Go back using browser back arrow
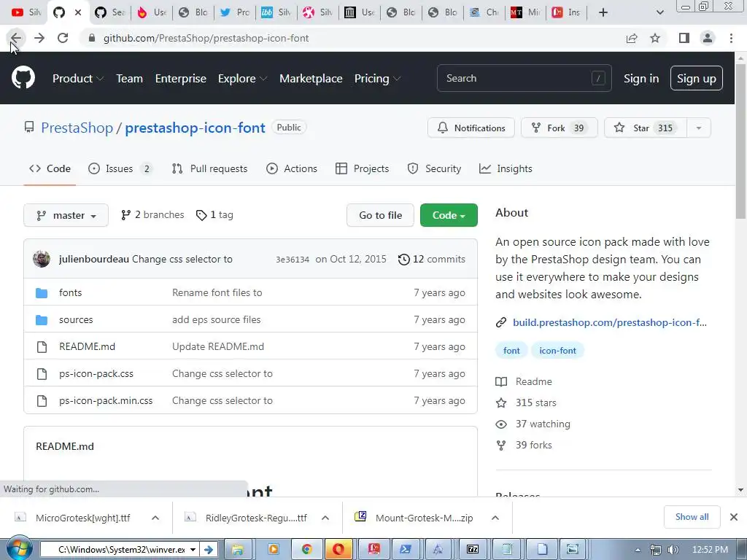 [16, 38]
